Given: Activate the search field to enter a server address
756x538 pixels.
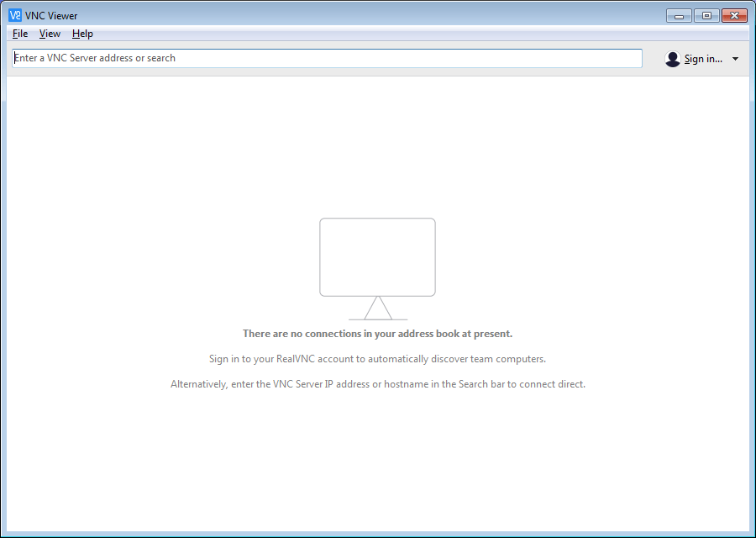Looking at the screenshot, I should (328, 58).
